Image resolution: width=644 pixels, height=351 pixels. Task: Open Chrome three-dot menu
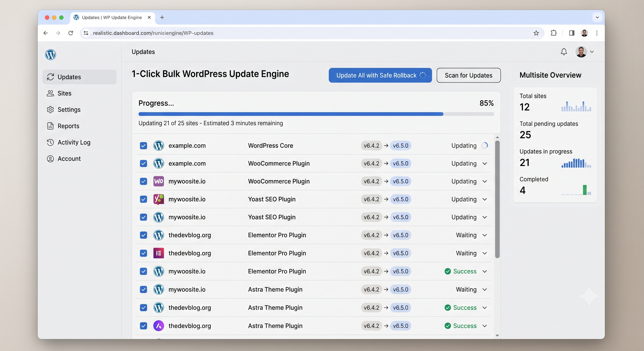point(597,33)
